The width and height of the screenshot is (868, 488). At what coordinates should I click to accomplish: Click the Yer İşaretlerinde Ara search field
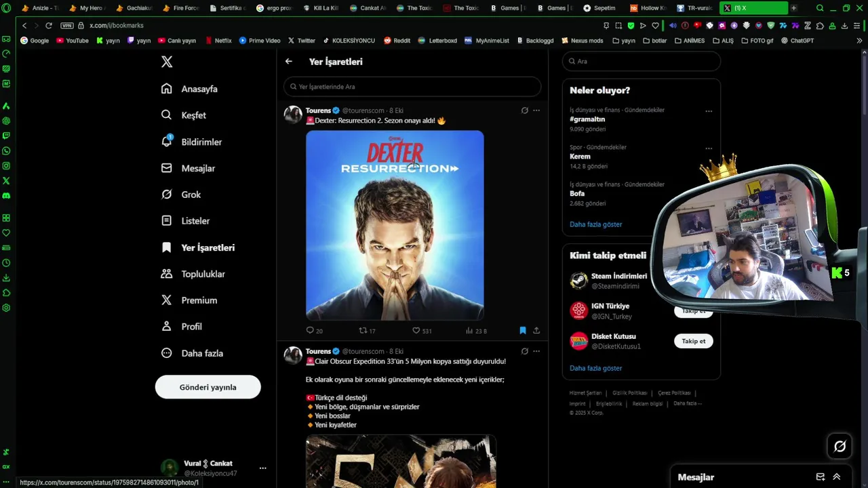(x=412, y=87)
